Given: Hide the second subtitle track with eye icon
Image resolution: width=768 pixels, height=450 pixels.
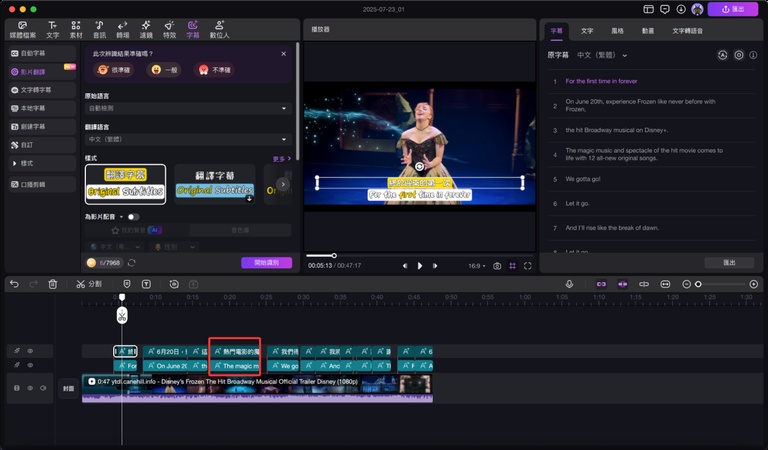Looking at the screenshot, I should tap(30, 365).
